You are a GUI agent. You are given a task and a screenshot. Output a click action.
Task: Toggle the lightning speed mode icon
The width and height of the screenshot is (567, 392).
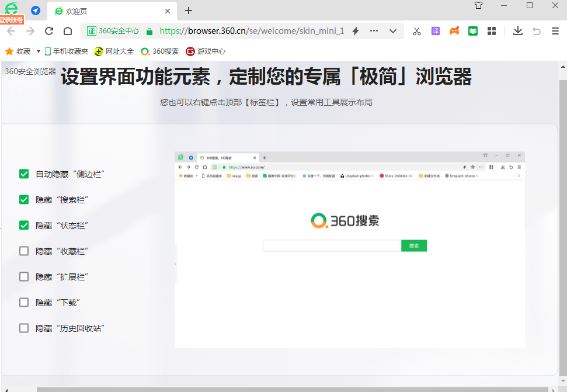click(356, 31)
